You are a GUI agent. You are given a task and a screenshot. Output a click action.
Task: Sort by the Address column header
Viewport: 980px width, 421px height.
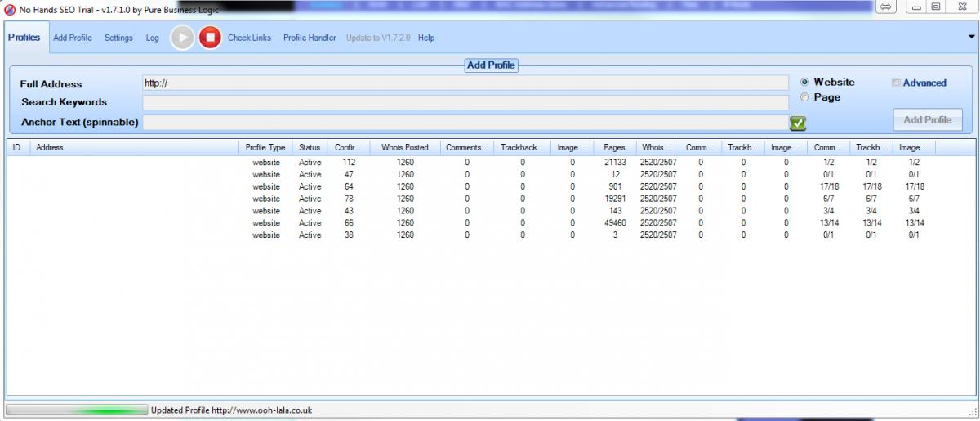click(x=135, y=148)
